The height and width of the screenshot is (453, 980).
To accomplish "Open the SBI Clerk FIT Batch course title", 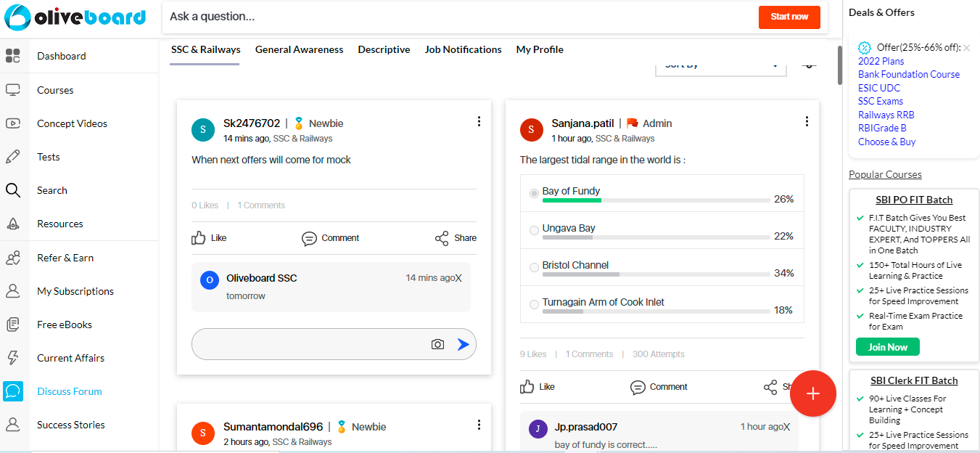I will 914,380.
